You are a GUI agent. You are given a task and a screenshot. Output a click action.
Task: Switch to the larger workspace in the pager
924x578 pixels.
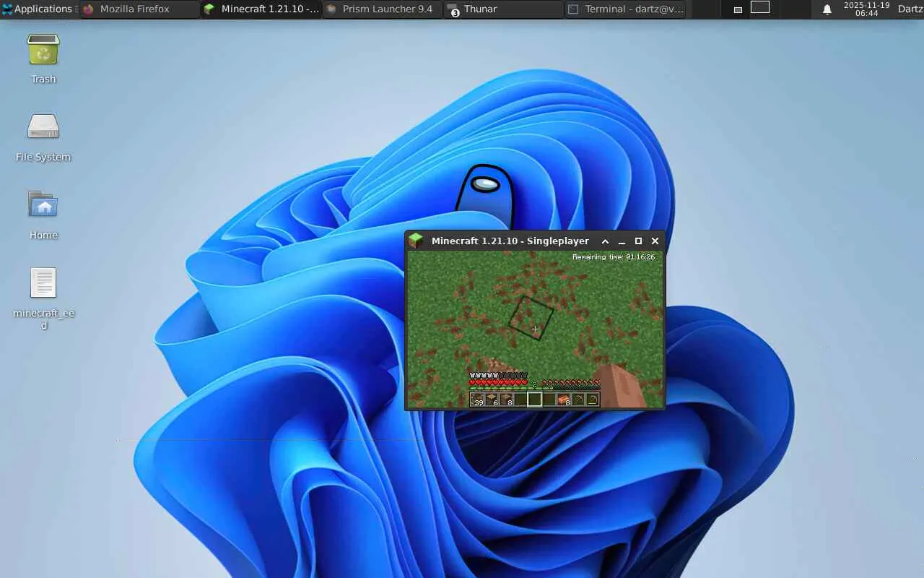[760, 7]
